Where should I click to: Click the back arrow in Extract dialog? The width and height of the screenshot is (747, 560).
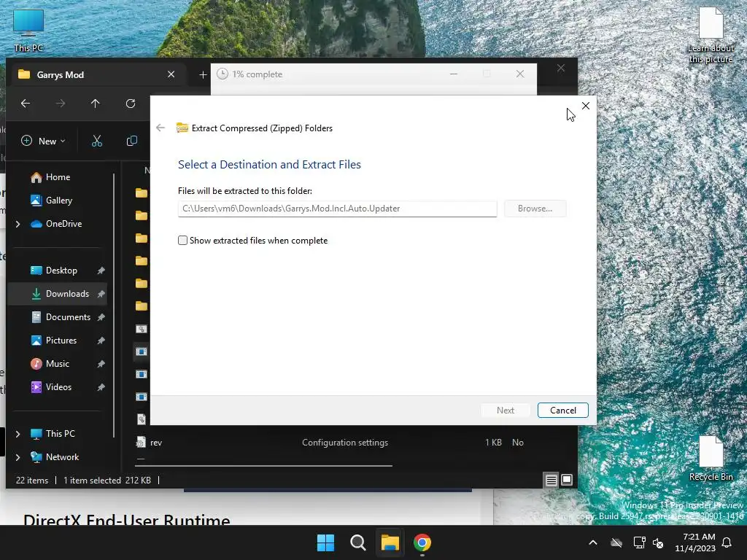[160, 128]
